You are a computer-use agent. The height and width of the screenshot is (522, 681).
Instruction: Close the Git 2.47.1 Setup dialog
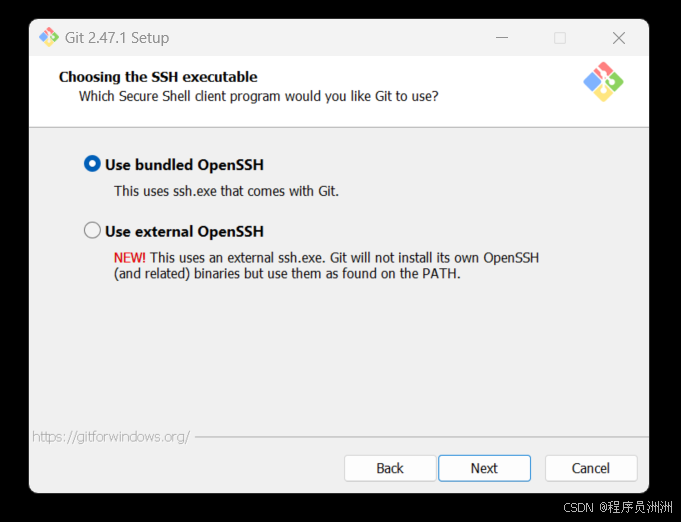pos(618,38)
